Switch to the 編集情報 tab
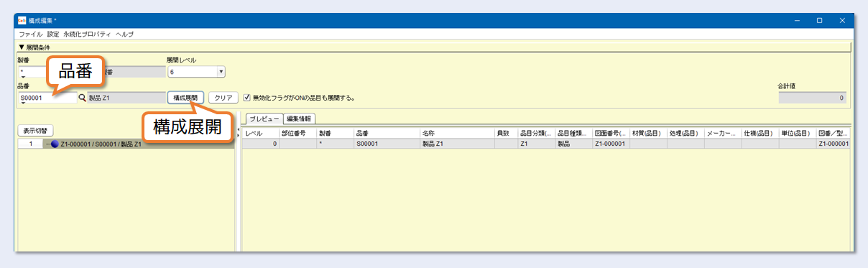The image size is (868, 268). pos(300,119)
